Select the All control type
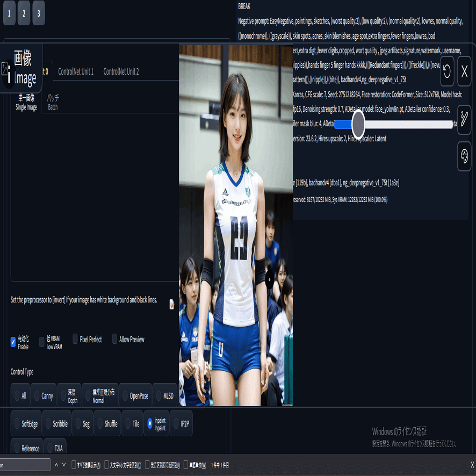 pyautogui.click(x=20, y=395)
